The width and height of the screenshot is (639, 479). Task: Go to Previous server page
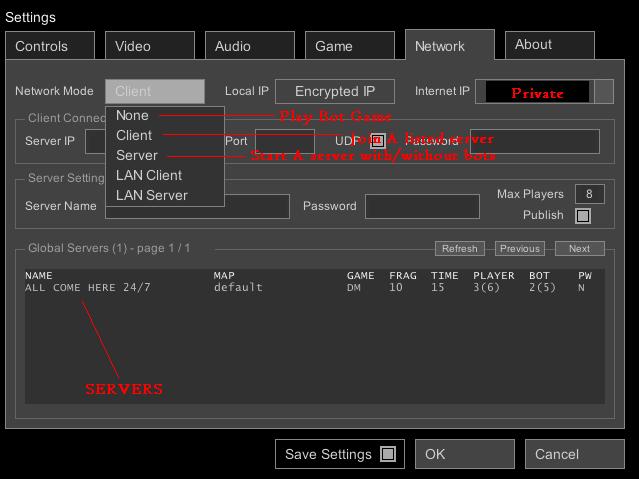[x=520, y=248]
